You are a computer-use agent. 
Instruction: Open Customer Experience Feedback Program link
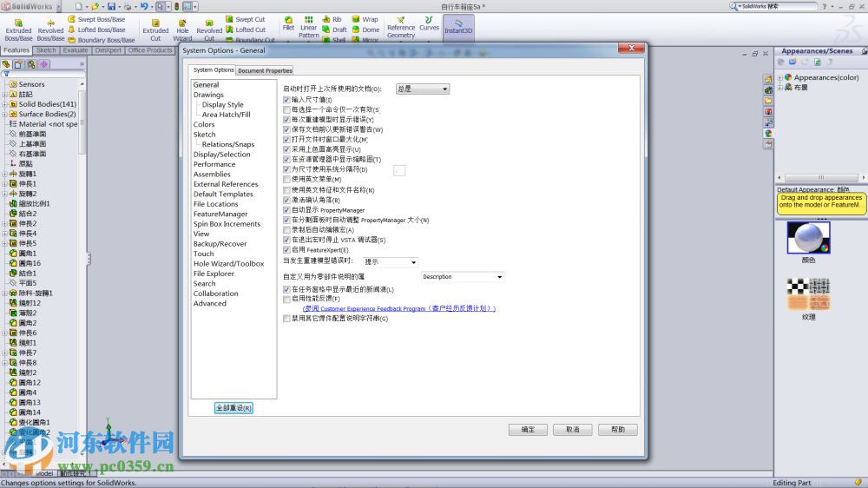pyautogui.click(x=399, y=308)
